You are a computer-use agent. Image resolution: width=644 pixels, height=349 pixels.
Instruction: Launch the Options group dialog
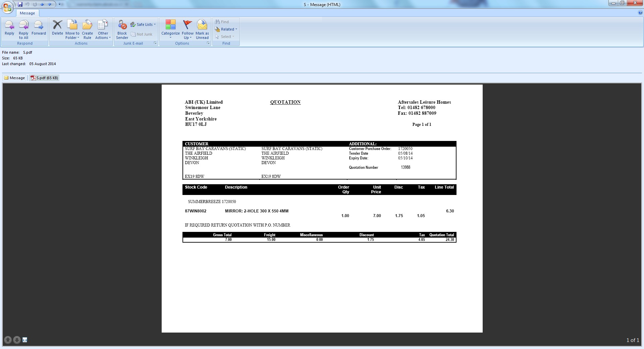[208, 43]
